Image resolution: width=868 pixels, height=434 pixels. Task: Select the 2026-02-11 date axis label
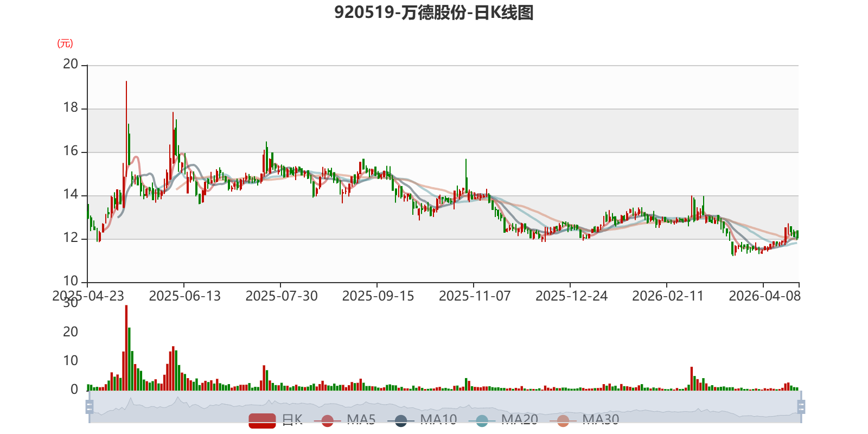(x=668, y=296)
